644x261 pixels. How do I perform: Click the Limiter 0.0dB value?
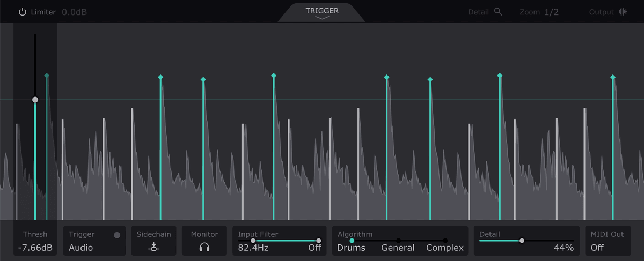click(x=74, y=12)
